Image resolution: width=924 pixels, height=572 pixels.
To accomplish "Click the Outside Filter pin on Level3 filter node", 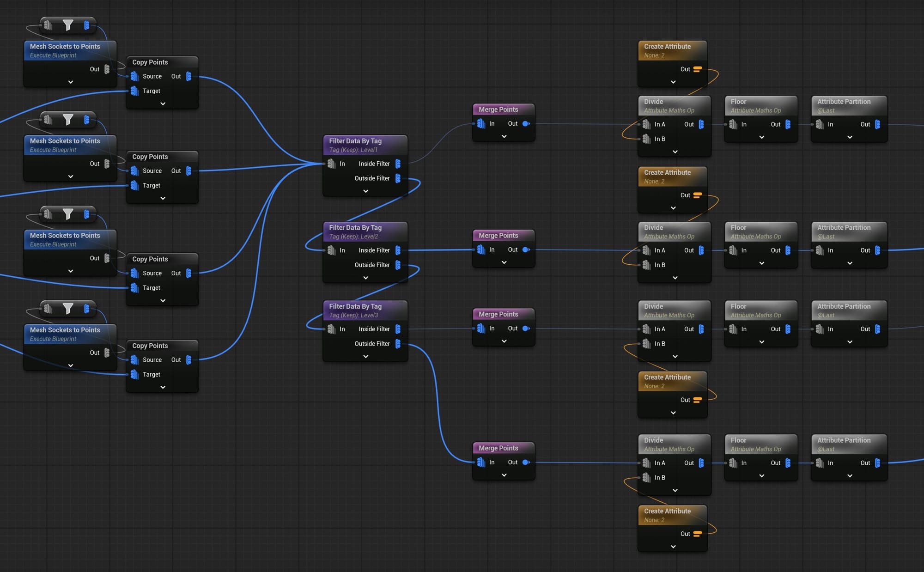I will click(x=398, y=344).
